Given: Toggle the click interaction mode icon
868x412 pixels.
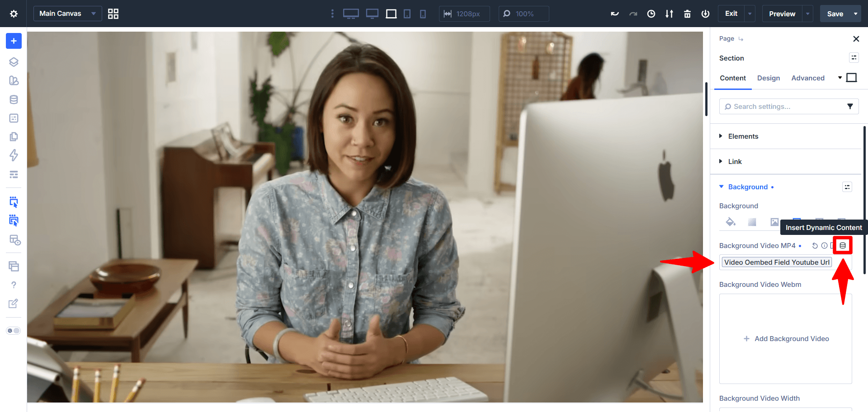Looking at the screenshot, I should 14,202.
